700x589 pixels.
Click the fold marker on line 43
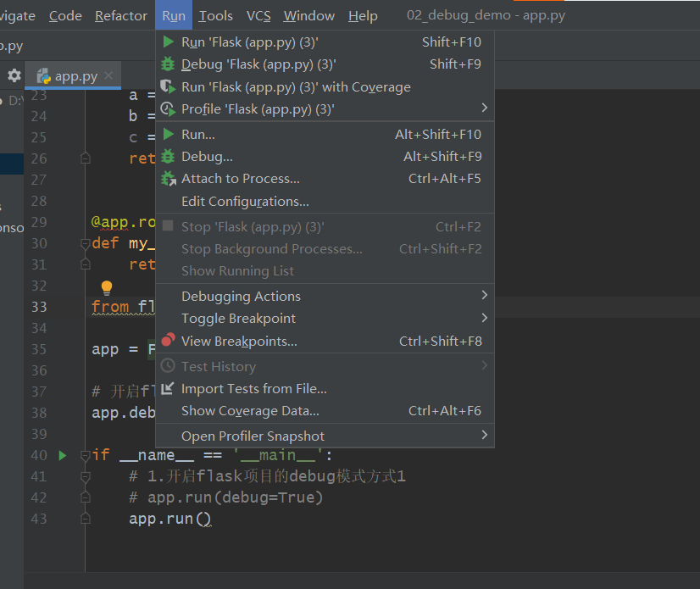pyautogui.click(x=86, y=519)
